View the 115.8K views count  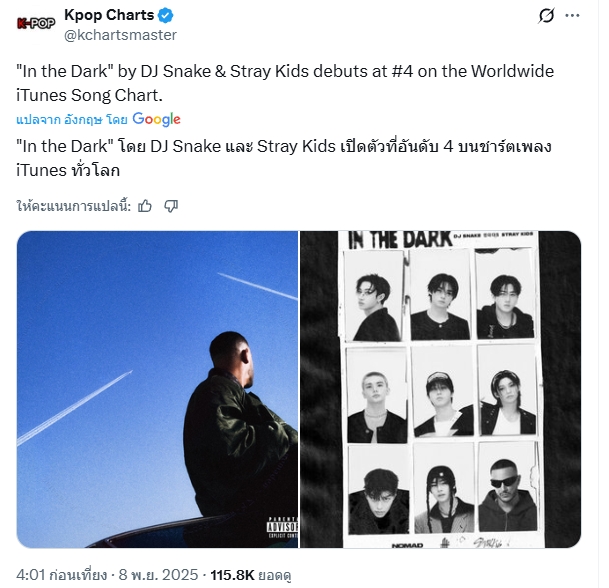[251, 575]
